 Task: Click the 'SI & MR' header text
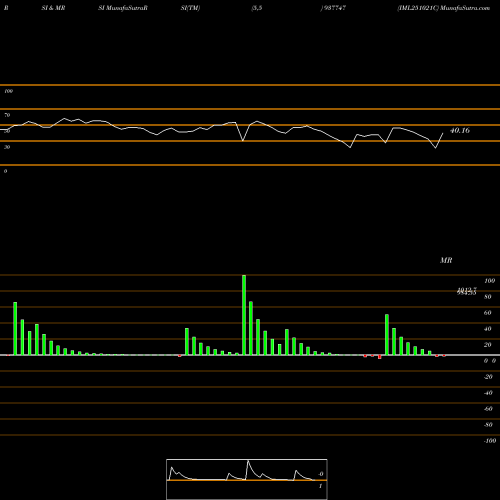pyautogui.click(x=53, y=8)
